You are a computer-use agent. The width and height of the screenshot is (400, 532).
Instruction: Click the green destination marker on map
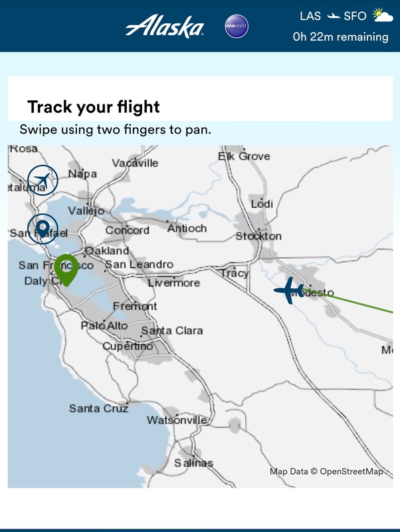coord(66,269)
